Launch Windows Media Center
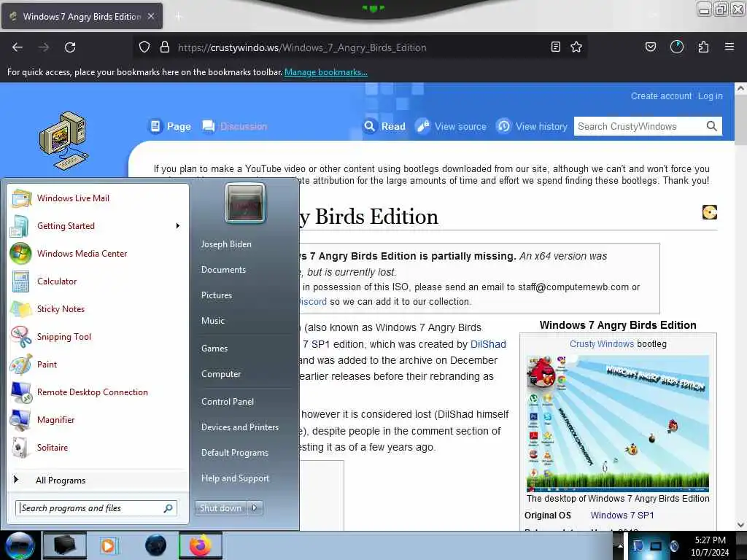Image resolution: width=747 pixels, height=560 pixels. [x=98, y=253]
